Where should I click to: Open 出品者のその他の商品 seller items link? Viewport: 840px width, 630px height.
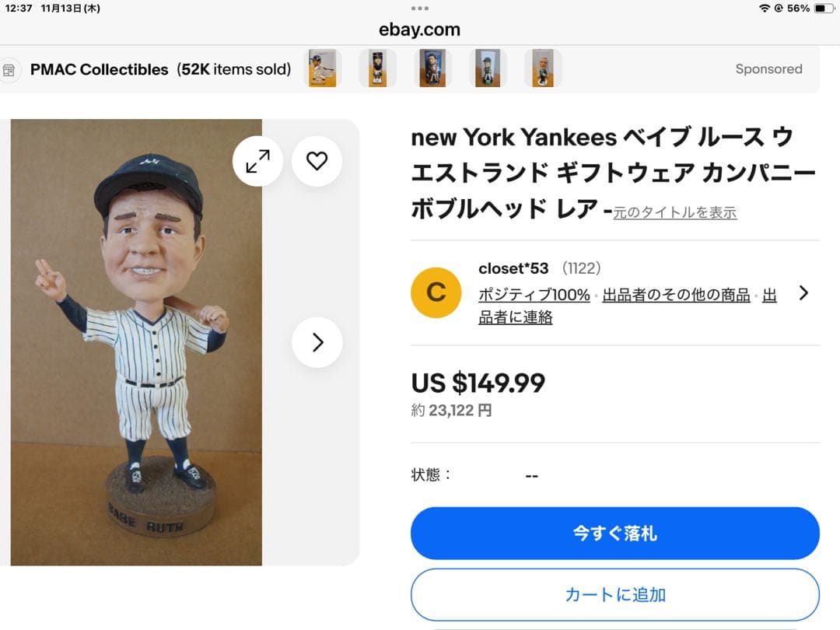click(676, 296)
